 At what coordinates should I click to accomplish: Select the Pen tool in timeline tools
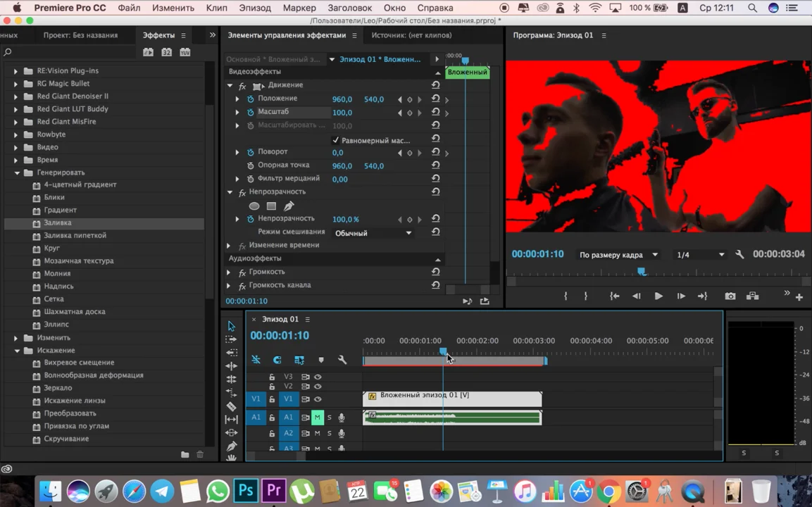231,446
